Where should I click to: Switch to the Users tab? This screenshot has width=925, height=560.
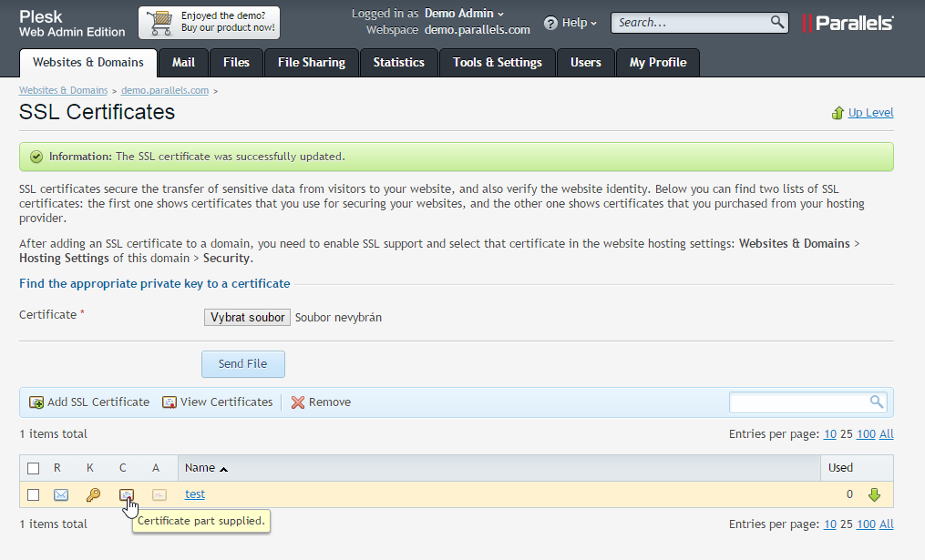pos(586,63)
